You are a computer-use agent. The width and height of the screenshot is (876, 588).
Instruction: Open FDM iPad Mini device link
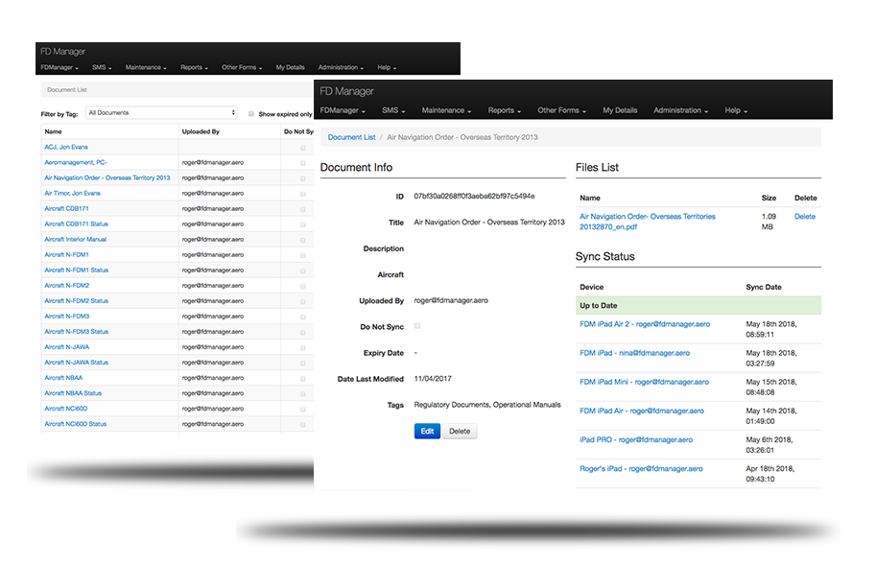pyautogui.click(x=644, y=382)
